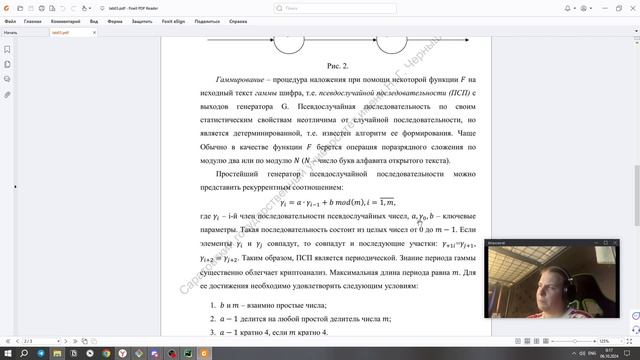The height and width of the screenshot is (360, 640).
Task: Go to the previous page
Action: 17,341
